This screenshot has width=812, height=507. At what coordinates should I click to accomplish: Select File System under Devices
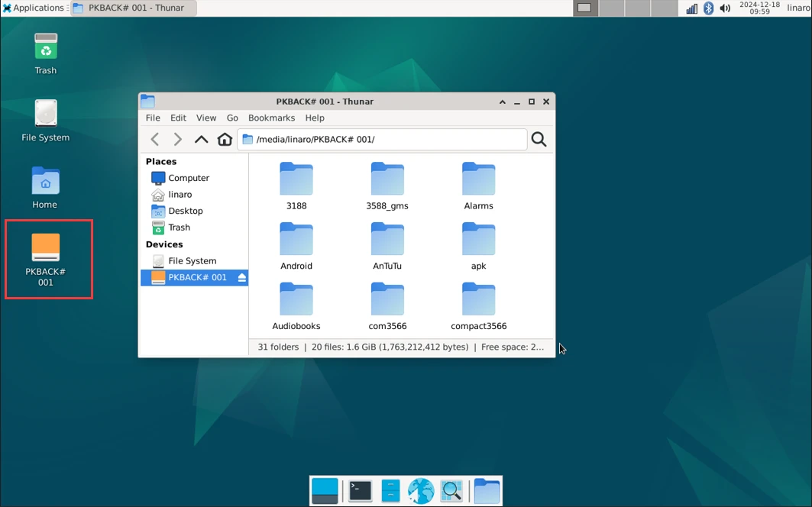(194, 260)
